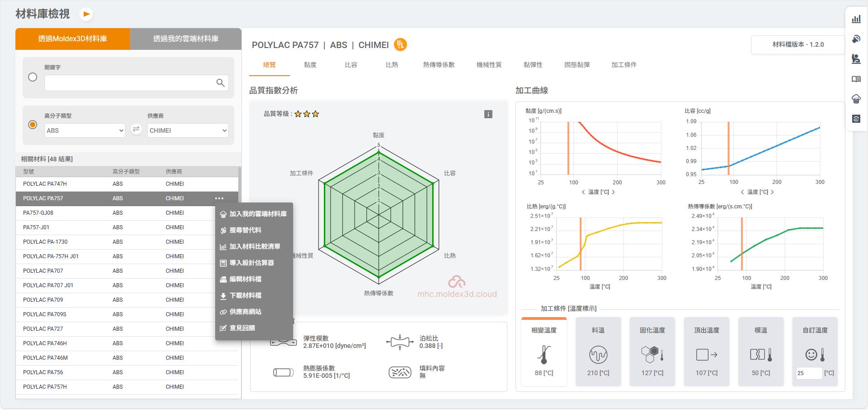
Task: Click the info icon in quality index panel
Action: click(x=488, y=114)
